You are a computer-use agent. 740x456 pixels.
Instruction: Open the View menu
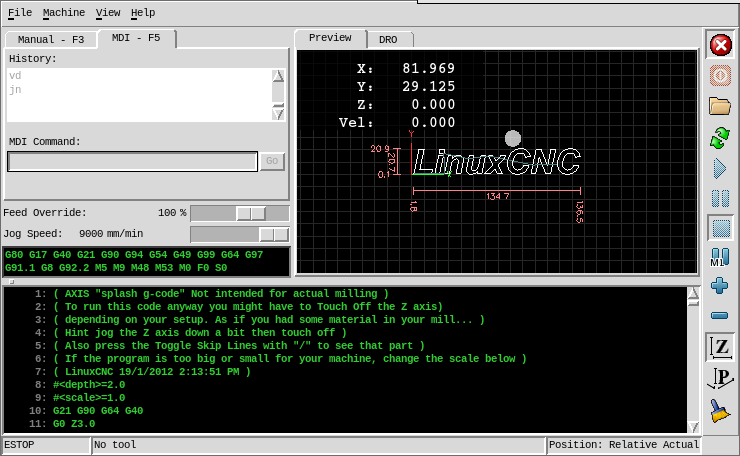pos(108,13)
